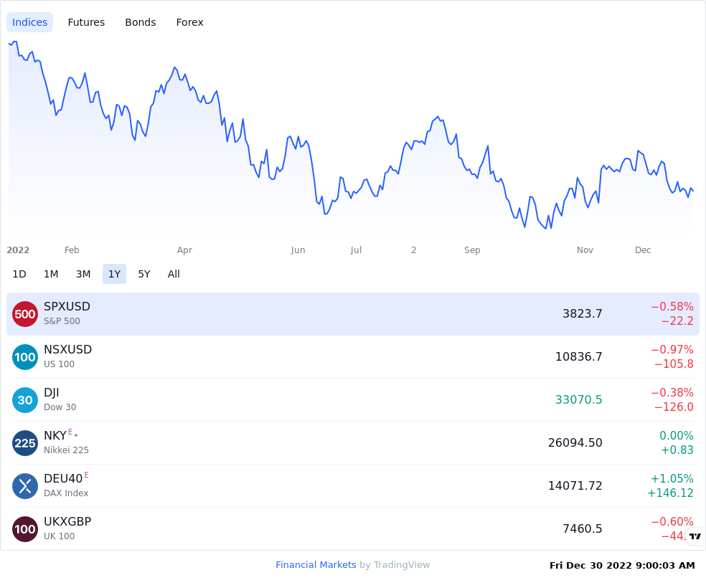Click the DAX Index logo icon
706x588 pixels.
coord(25,486)
